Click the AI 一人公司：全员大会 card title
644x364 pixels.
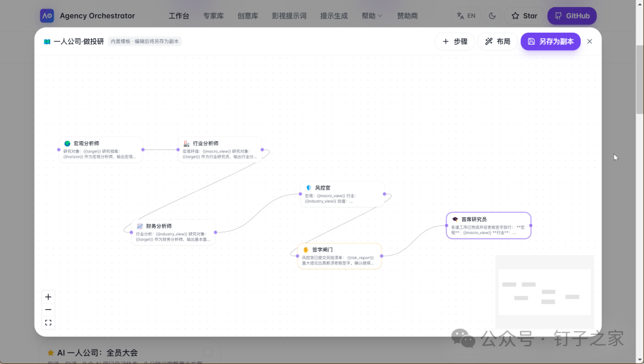click(97, 353)
